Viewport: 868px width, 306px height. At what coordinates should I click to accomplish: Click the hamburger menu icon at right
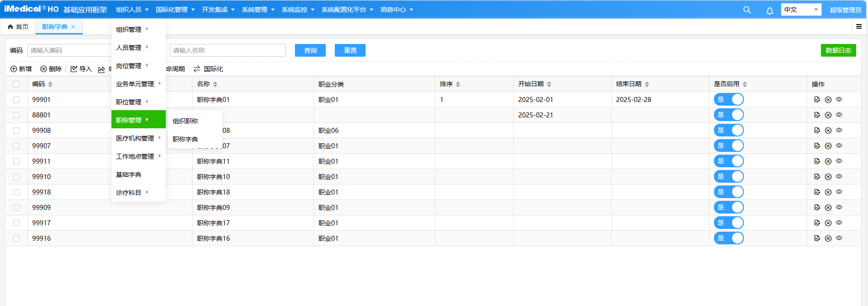coord(858,27)
